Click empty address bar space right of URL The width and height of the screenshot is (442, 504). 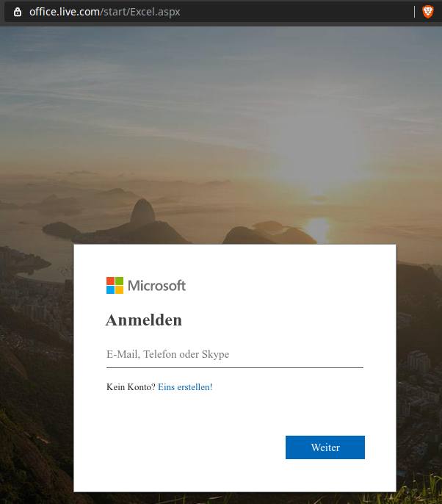[295, 12]
